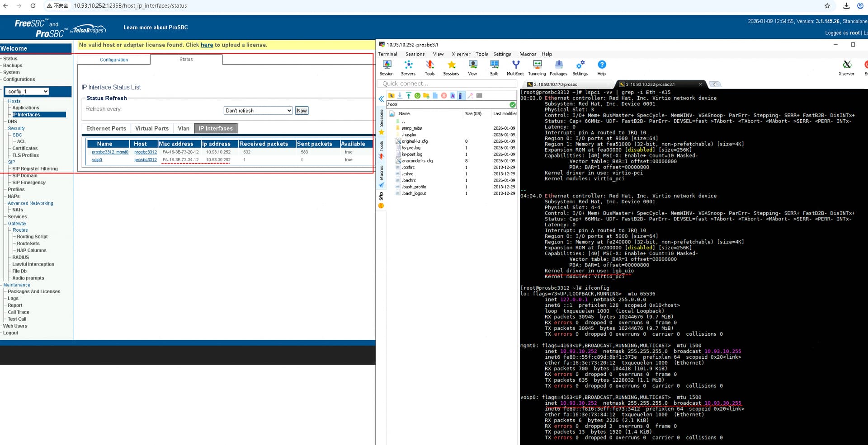Click the Quick connect input field
868x445 pixels.
pyautogui.click(x=447, y=84)
